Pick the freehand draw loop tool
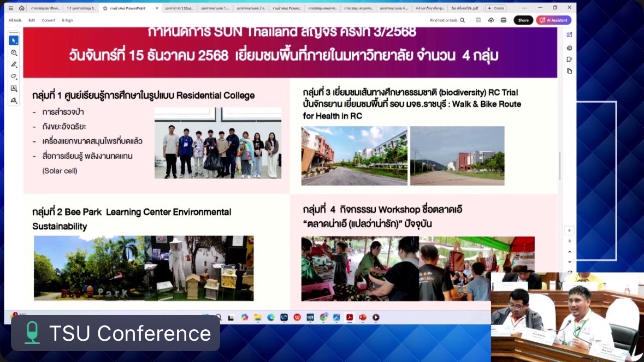 [x=14, y=76]
